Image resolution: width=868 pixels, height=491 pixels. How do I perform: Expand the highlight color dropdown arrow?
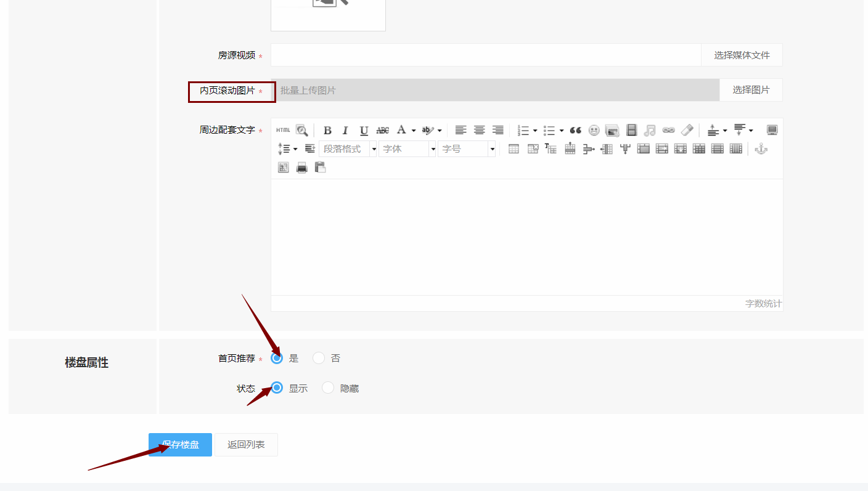point(440,131)
